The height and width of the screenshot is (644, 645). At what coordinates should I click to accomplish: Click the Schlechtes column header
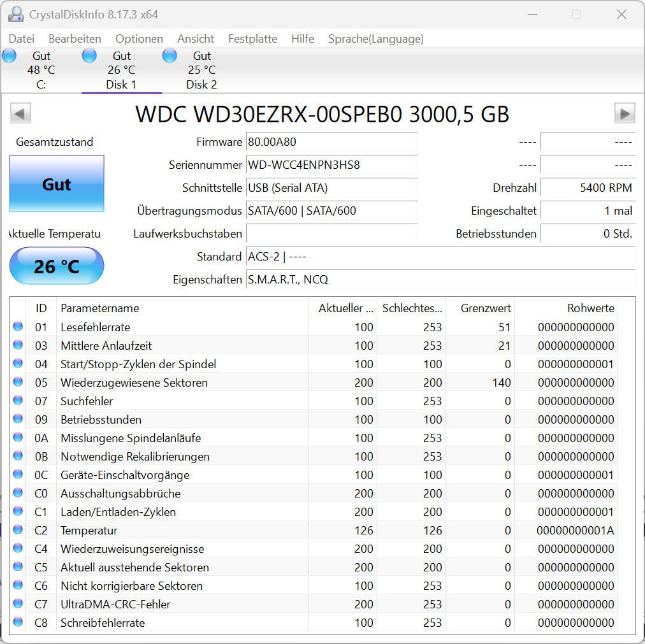click(x=411, y=308)
